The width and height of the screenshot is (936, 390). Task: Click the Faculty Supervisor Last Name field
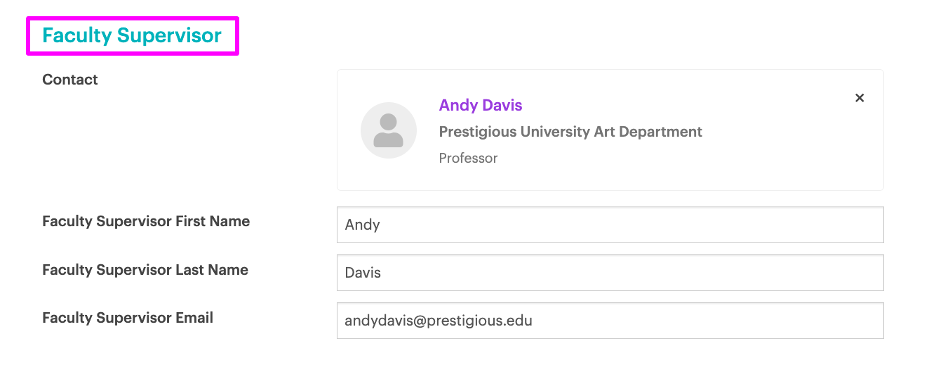pos(610,272)
